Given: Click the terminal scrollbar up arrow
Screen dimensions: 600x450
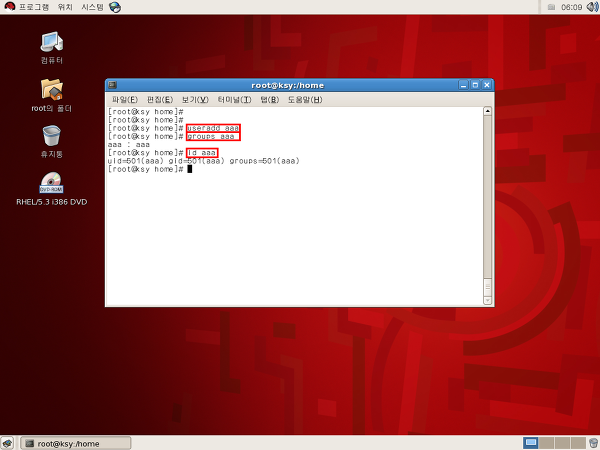Looking at the screenshot, I should [x=488, y=111].
